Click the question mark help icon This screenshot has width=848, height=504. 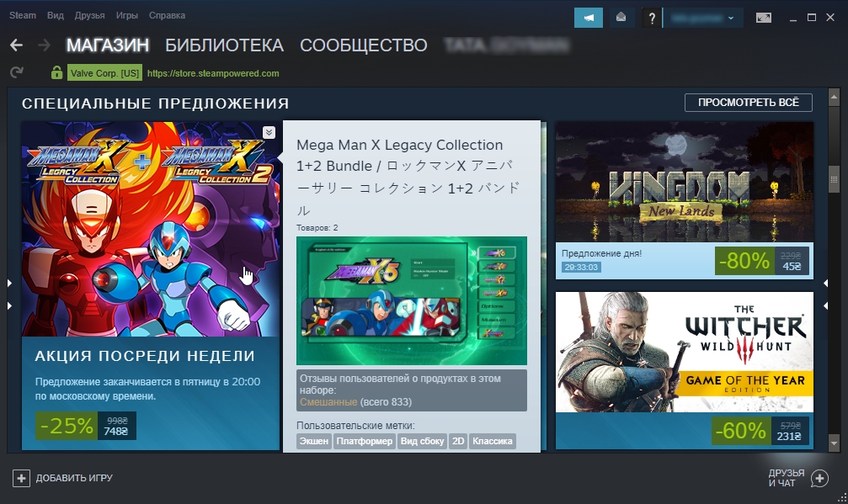pos(652,18)
